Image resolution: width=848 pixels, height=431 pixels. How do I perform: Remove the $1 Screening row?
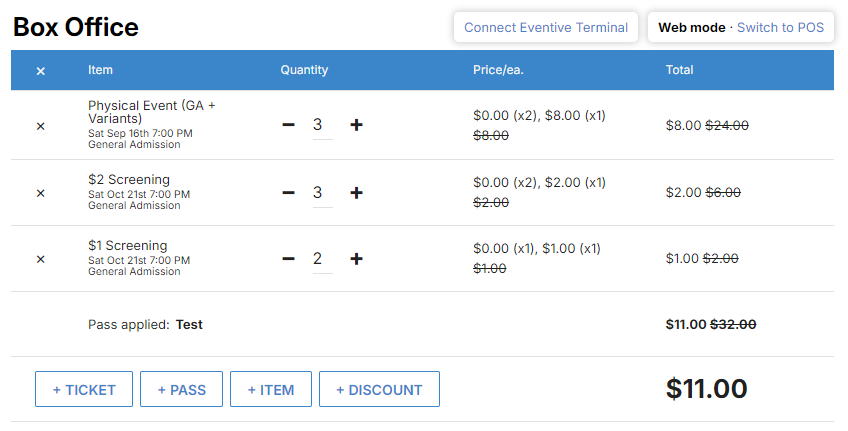(x=41, y=259)
